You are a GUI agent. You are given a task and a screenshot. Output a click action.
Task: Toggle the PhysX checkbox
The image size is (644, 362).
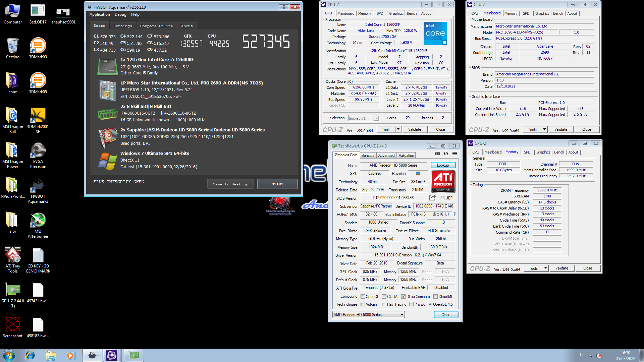pyautogui.click(x=411, y=304)
